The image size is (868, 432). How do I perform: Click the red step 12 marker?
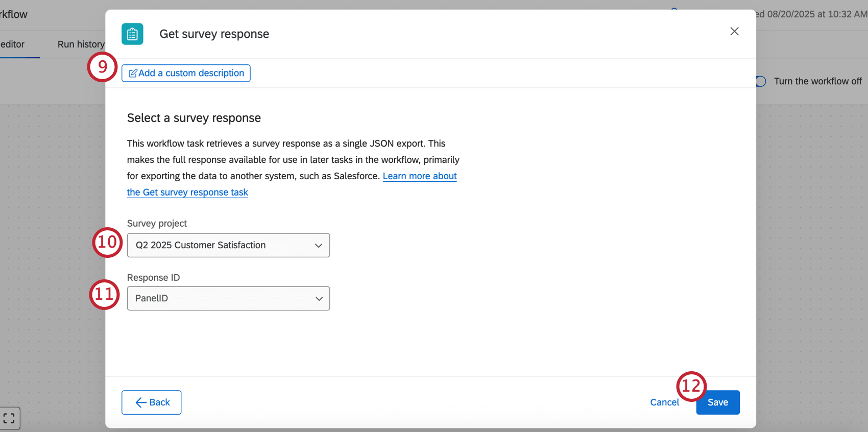click(691, 386)
